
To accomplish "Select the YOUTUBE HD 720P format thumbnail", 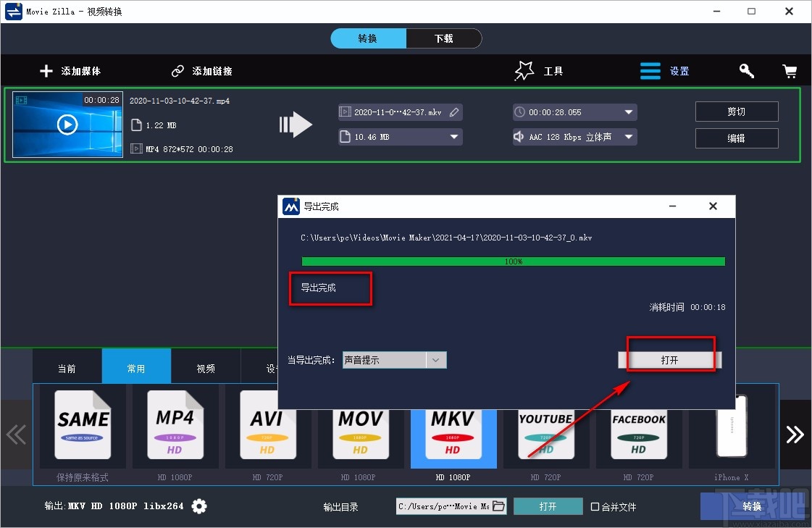I will (x=546, y=432).
